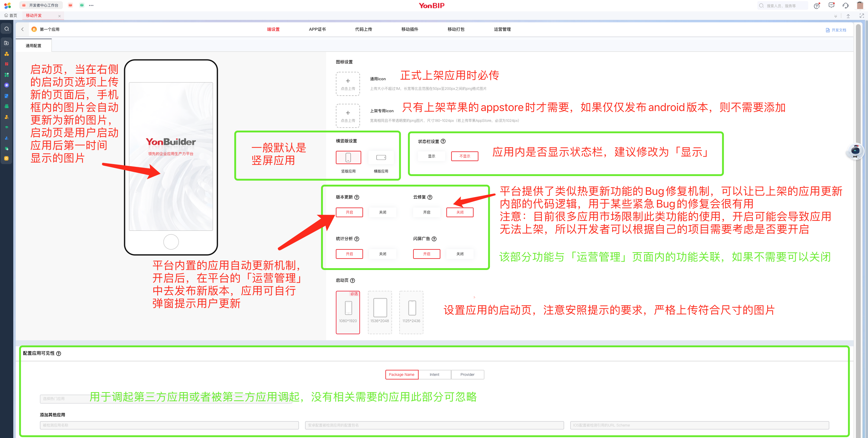
Task: Open the help question mark icon in top bar
Action: (816, 6)
